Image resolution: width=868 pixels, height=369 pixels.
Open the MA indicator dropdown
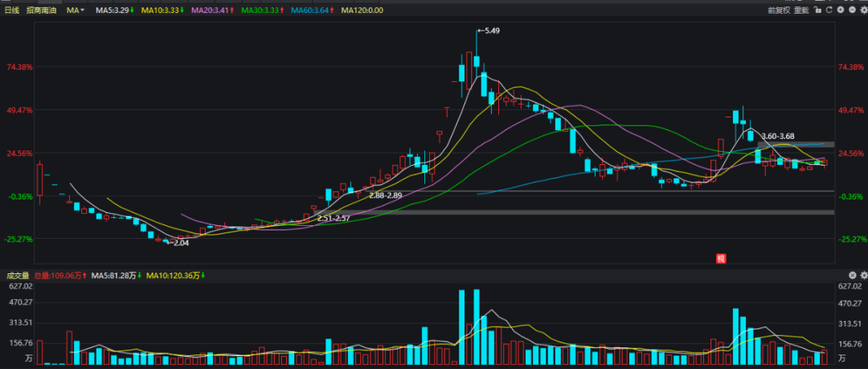pos(76,10)
